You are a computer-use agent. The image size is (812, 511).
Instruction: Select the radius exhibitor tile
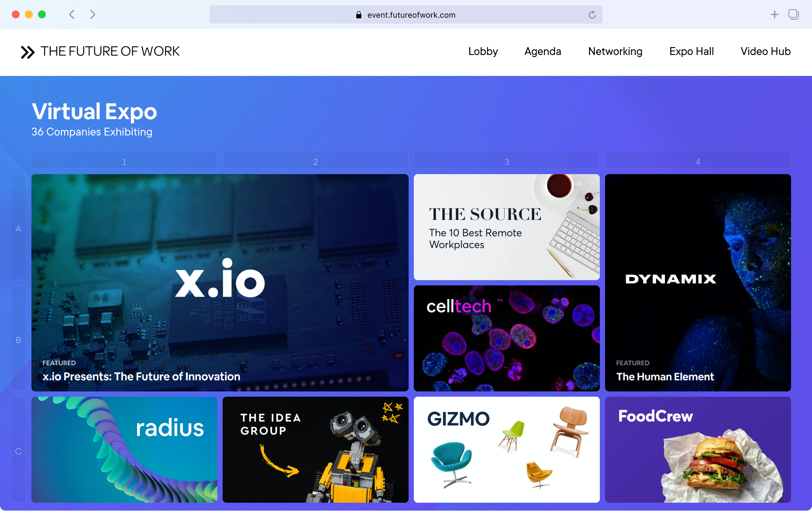point(124,449)
